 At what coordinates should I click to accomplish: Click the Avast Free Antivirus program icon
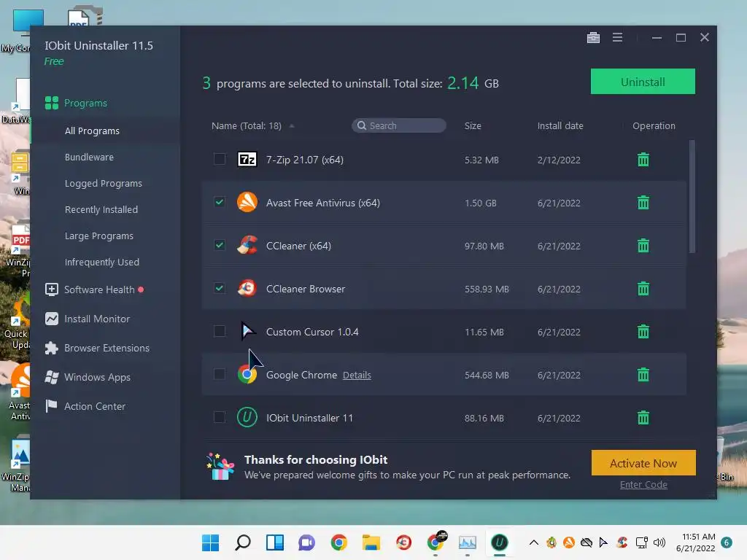(247, 203)
